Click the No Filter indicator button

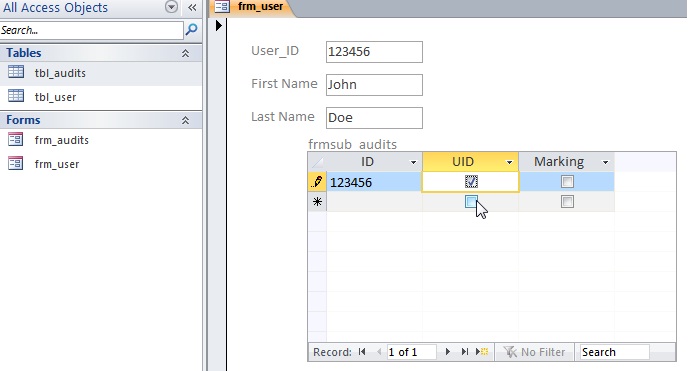534,352
